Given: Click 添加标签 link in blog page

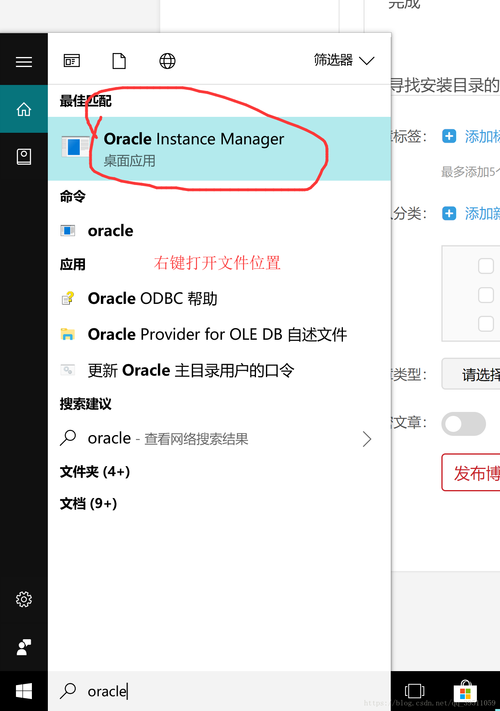Looking at the screenshot, I should point(482,136).
